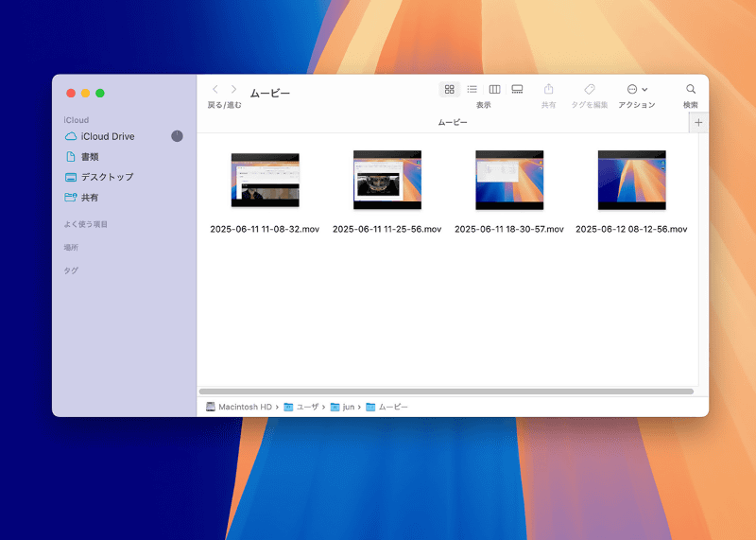
Task: Click ユーザ folder in path bar
Action: 301,407
